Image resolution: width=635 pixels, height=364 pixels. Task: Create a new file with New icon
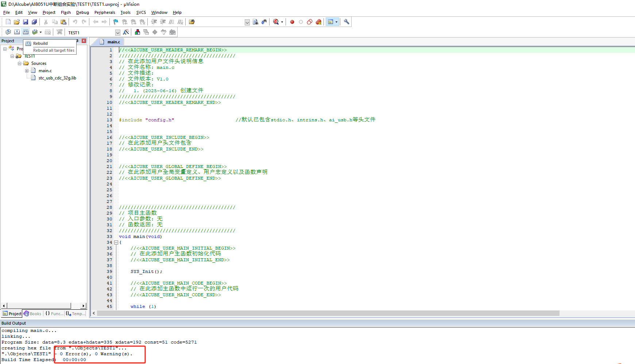click(8, 22)
